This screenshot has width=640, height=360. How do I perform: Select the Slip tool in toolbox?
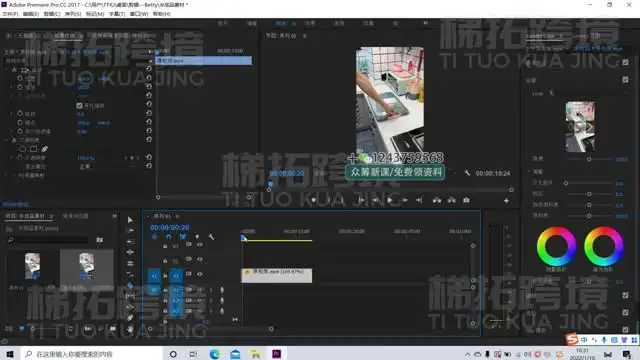coord(130,296)
